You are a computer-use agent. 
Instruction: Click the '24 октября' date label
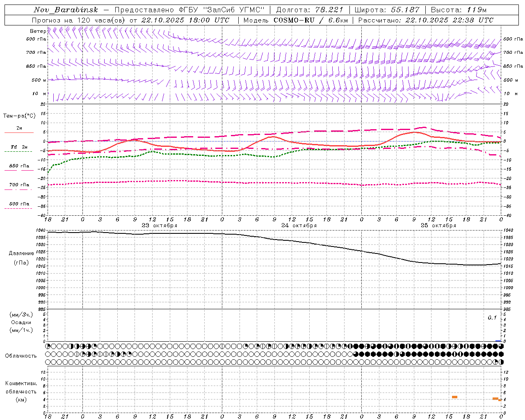click(299, 226)
